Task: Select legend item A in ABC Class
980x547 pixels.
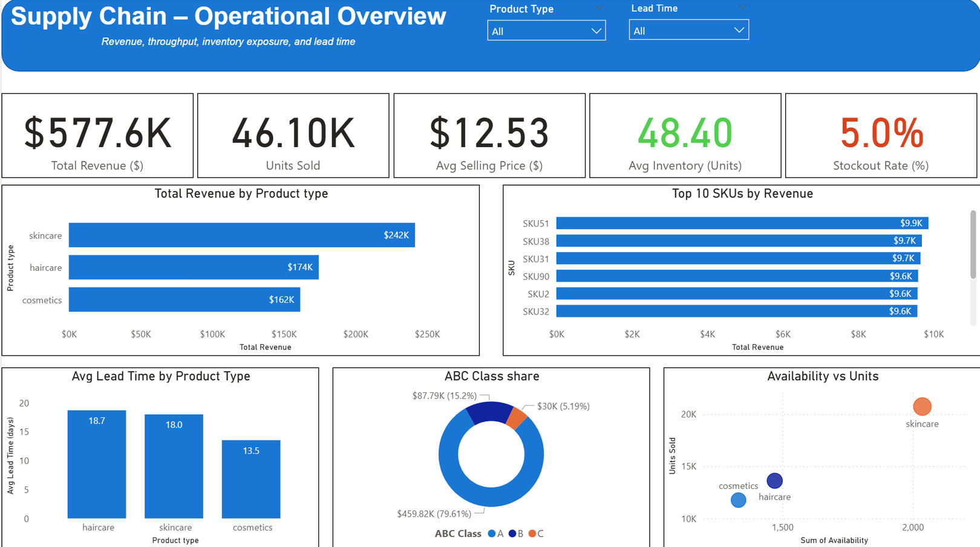Action: (496, 534)
